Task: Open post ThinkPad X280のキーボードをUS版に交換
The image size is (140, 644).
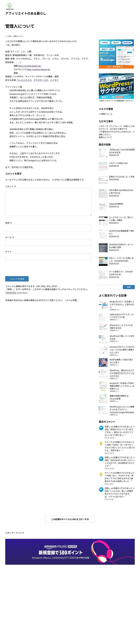Action: pos(121,246)
